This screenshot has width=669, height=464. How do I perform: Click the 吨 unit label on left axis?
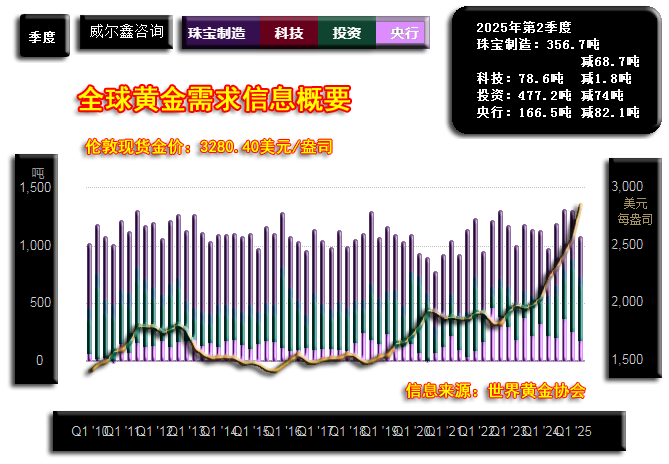(x=38, y=173)
